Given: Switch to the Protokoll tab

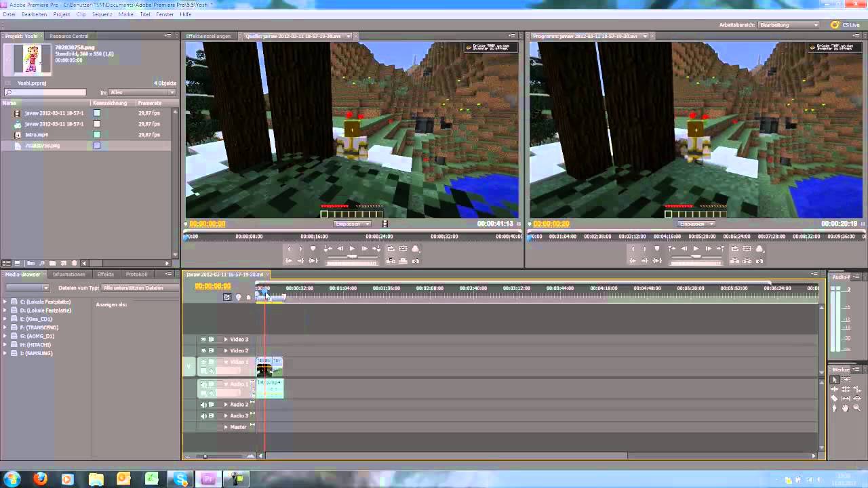Looking at the screenshot, I should tap(136, 274).
